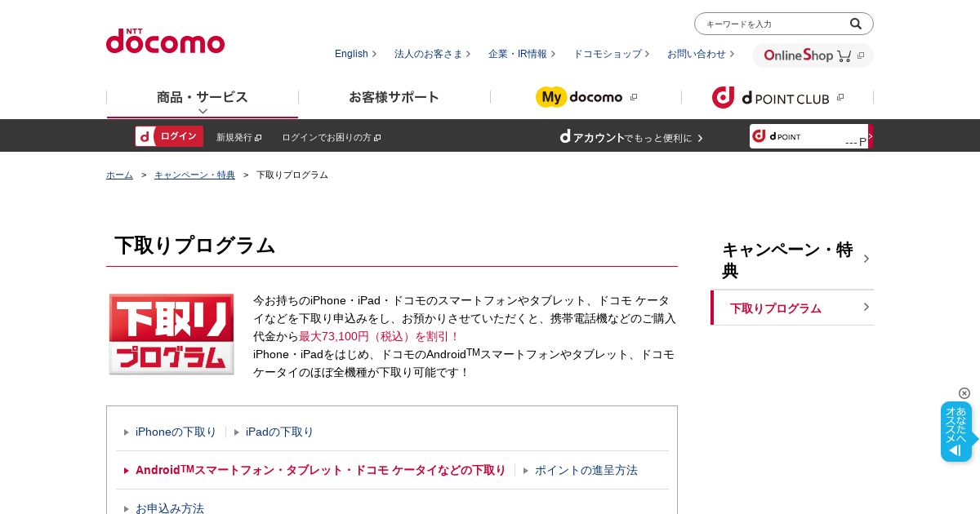Click the d icon in the login button
The height and width of the screenshot is (514, 980).
pyautogui.click(x=145, y=136)
